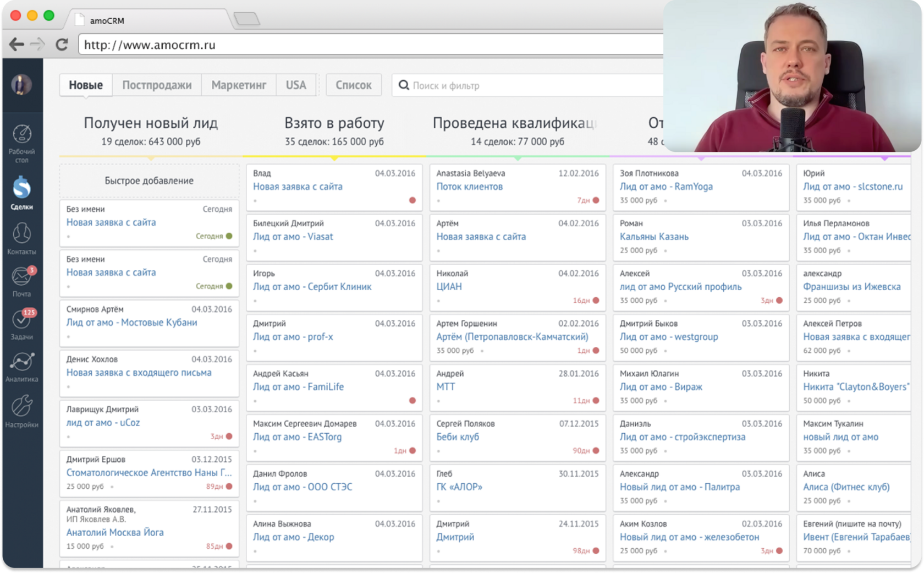Click the presenter webcam video overlay

click(x=793, y=76)
